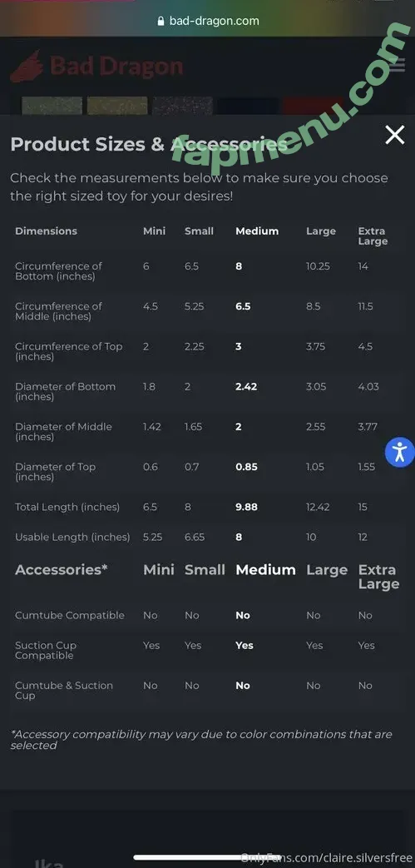Pick the dark speckled color swatch
This screenshot has width=415, height=868.
tap(183, 106)
